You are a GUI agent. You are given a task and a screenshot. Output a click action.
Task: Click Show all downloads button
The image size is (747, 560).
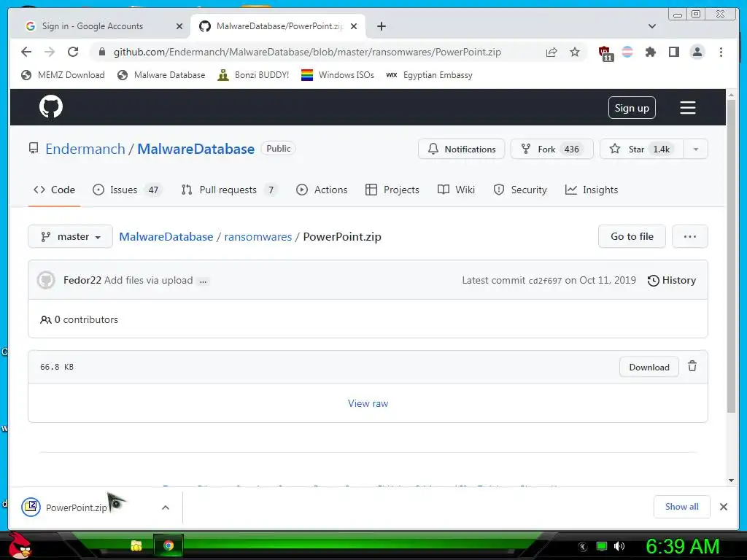pos(682,507)
